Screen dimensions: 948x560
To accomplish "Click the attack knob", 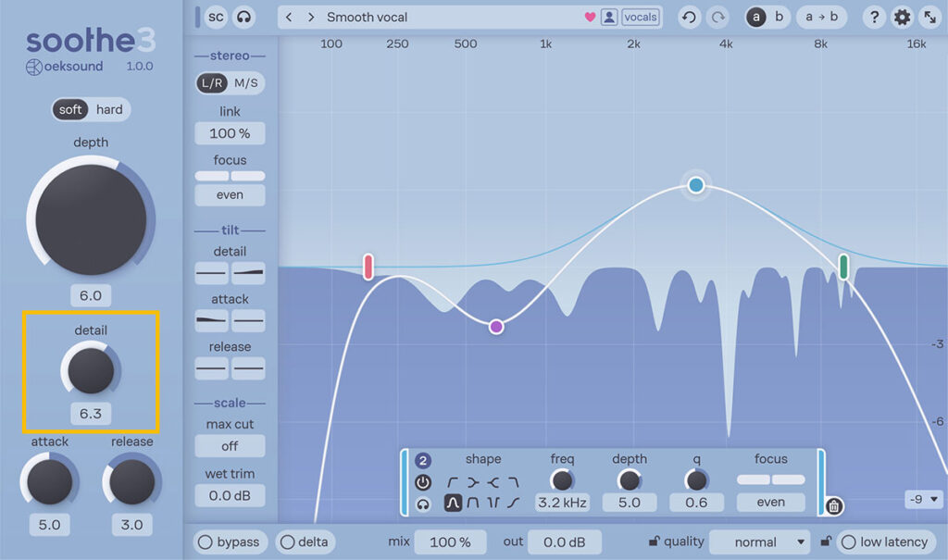I will tap(50, 481).
